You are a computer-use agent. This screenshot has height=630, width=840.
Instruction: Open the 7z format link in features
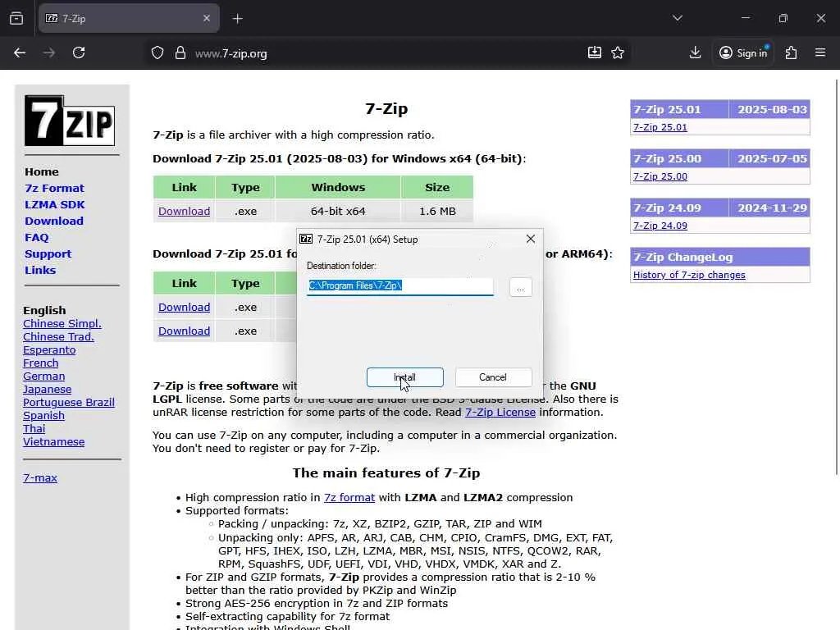tap(349, 497)
